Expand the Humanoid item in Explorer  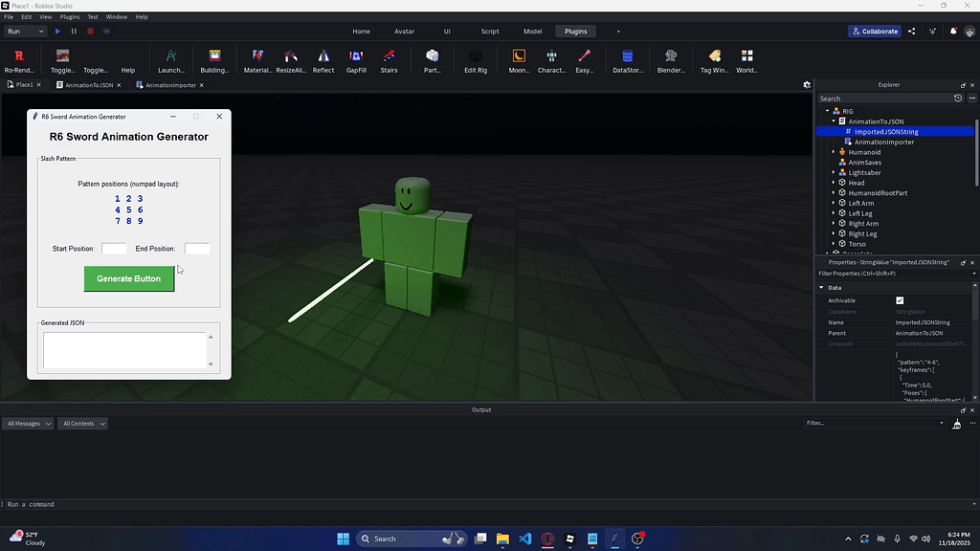pyautogui.click(x=834, y=151)
